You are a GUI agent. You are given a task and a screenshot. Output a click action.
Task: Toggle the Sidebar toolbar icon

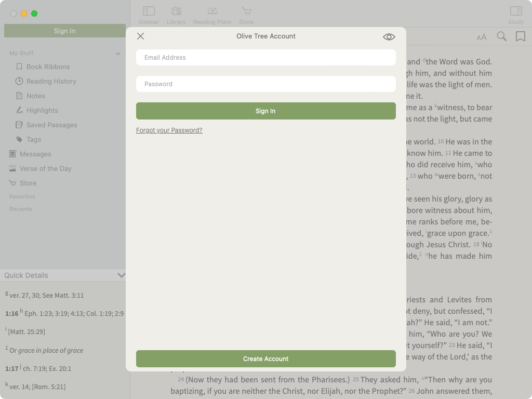click(149, 15)
